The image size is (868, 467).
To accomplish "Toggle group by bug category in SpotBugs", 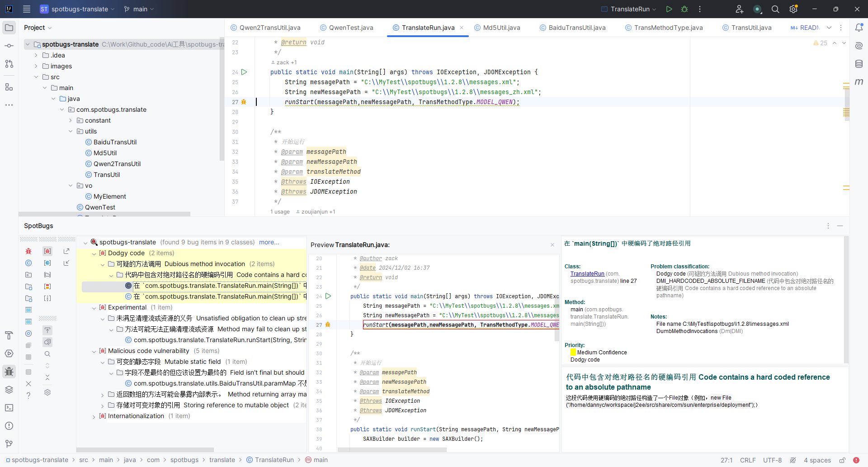I will point(47,251).
